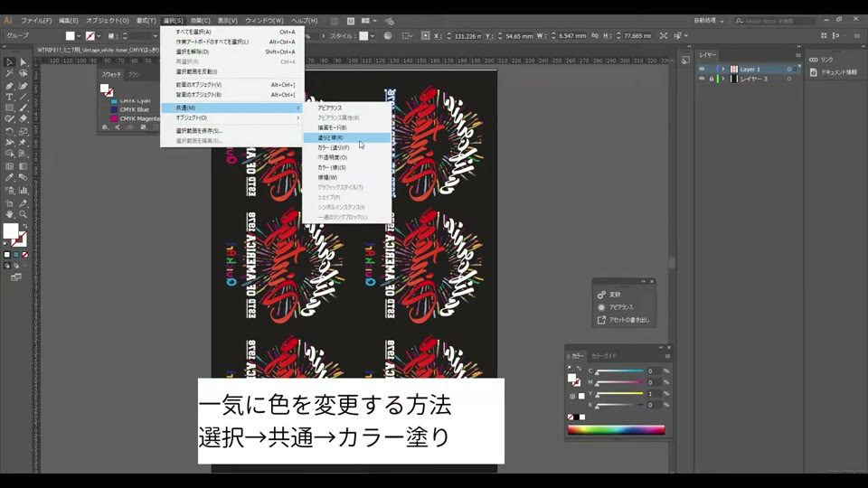The image size is (868, 488).
Task: Pick the CMYK Blue swatch
Action: [x=130, y=109]
